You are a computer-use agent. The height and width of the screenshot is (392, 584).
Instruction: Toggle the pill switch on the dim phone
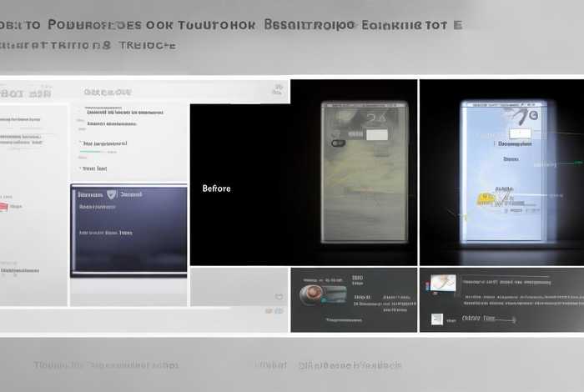click(x=338, y=143)
